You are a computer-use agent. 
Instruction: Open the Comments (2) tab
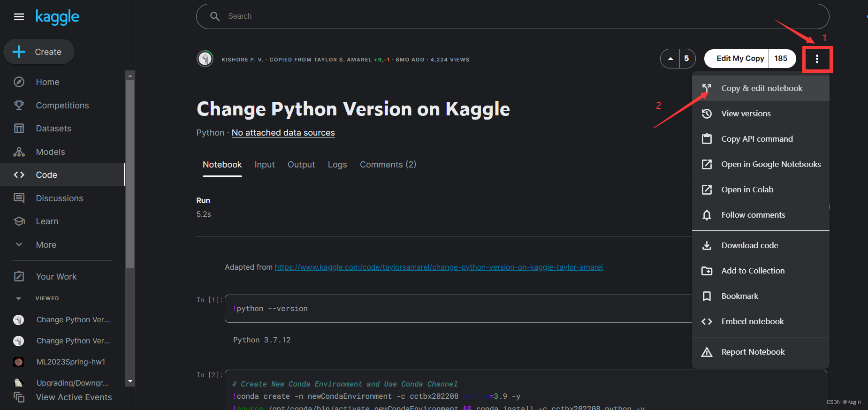coord(388,165)
